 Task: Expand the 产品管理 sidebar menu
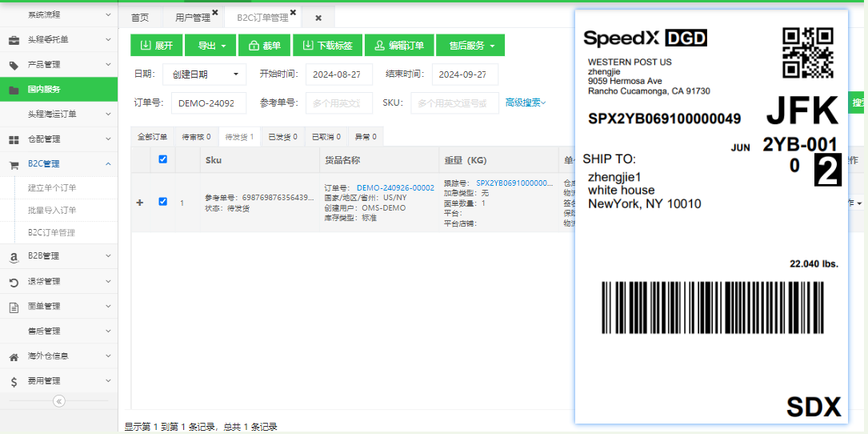click(109, 64)
